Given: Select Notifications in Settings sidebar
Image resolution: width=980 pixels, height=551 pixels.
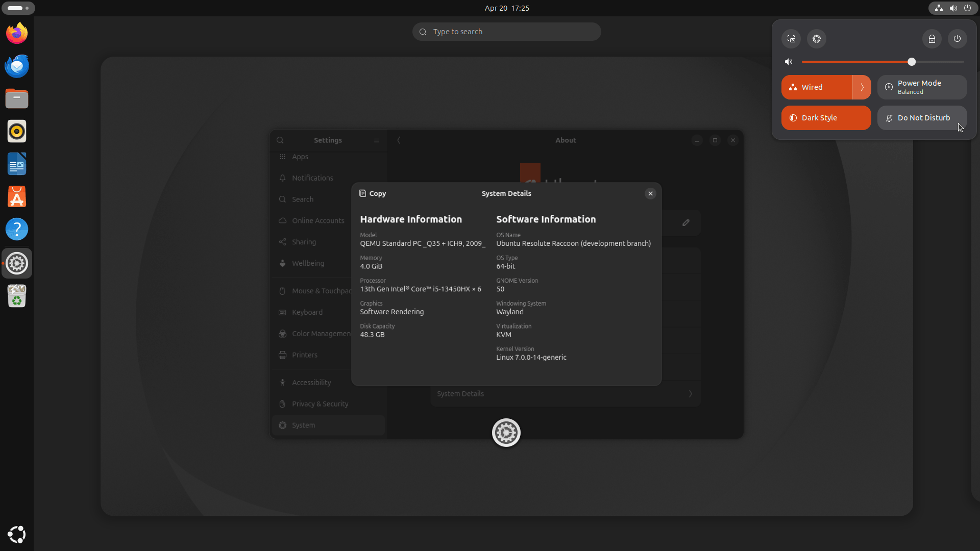Looking at the screenshot, I should [312, 178].
